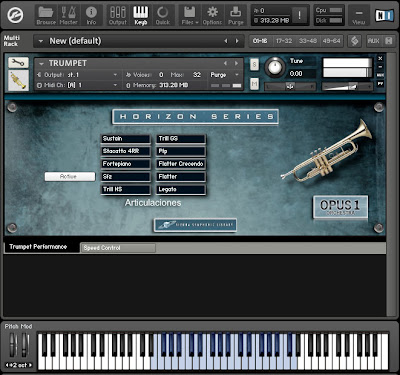Go to previous multi preset

226,41
